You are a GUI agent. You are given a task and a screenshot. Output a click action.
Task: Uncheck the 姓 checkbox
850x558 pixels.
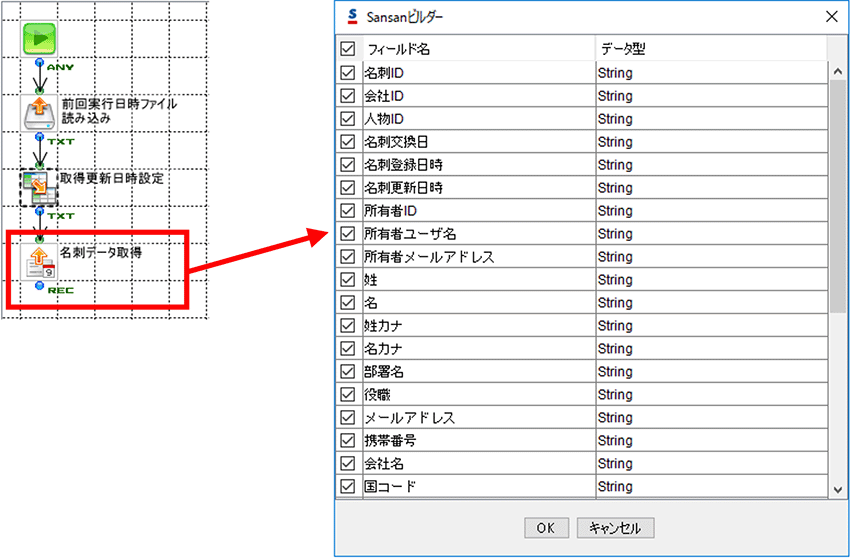tap(347, 280)
